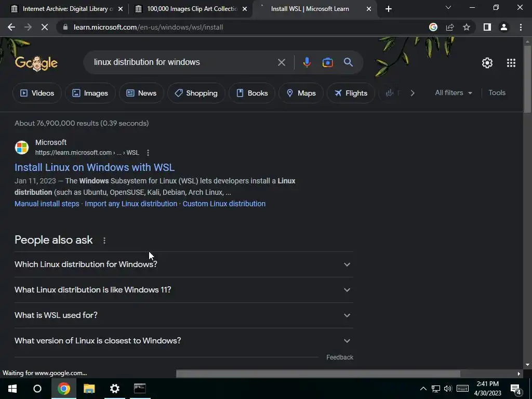Filter results by Flights

pos(351,93)
